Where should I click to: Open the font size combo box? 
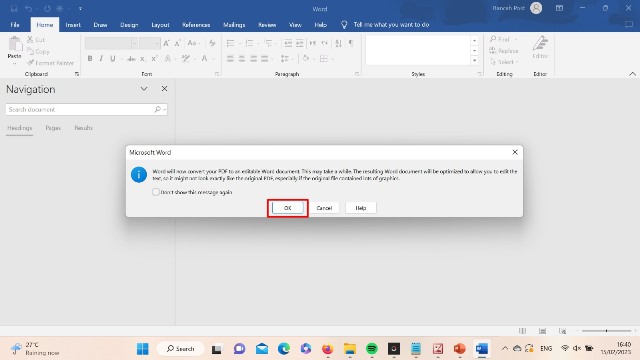tap(149, 43)
